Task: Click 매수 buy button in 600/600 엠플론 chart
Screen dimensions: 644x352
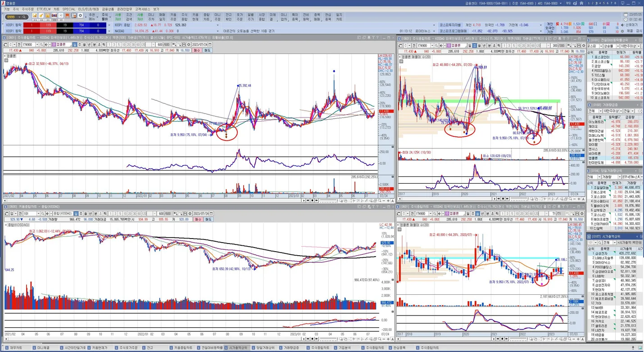Action: click(196, 50)
